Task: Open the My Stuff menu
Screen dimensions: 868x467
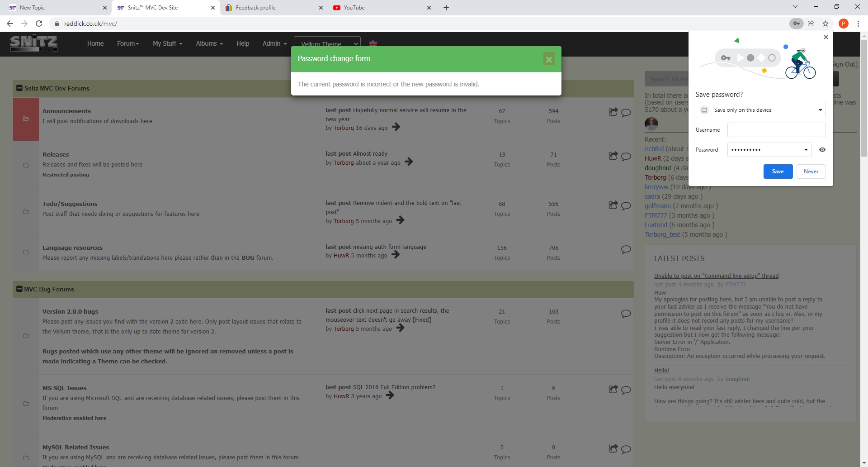Action: [167, 43]
